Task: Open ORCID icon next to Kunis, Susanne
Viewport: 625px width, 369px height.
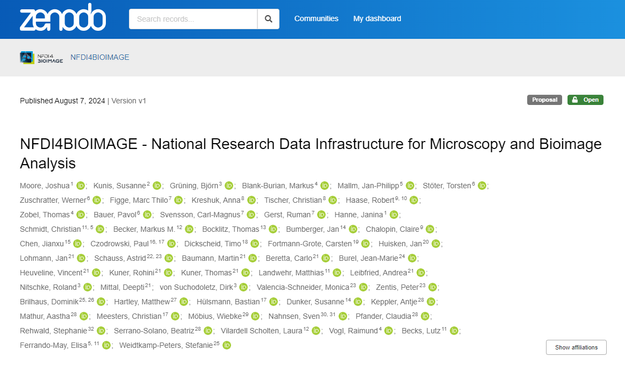Action: pos(157,186)
